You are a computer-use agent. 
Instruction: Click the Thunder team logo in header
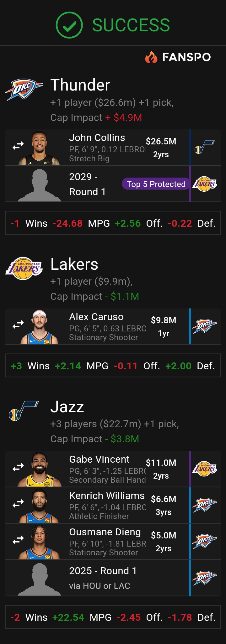24,89
